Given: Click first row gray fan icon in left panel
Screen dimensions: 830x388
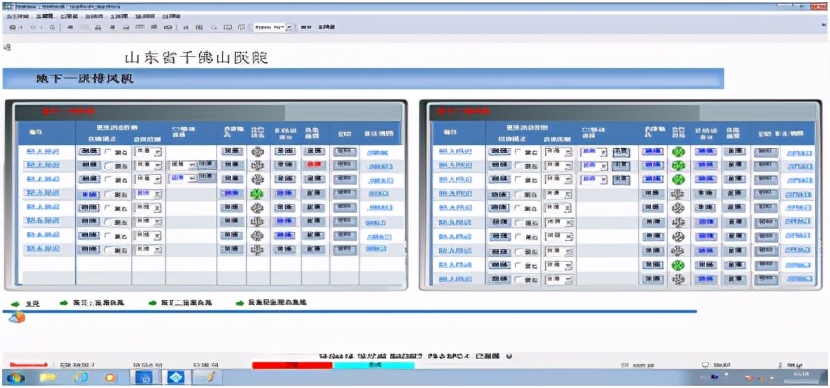Looking at the screenshot, I should pyautogui.click(x=257, y=152).
